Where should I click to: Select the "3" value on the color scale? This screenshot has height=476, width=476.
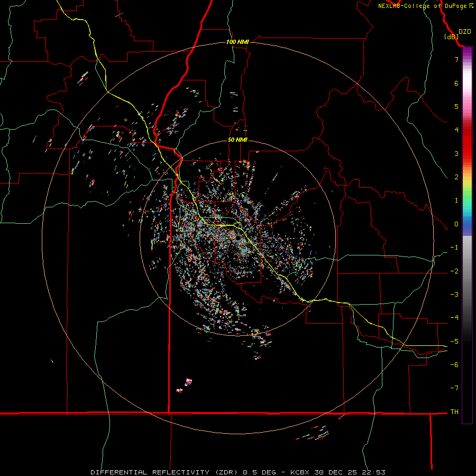point(456,153)
